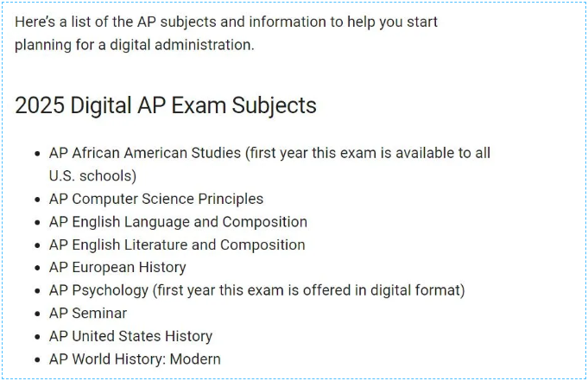
Task: Click the bullet beside AP Computer Science Principles
Action: click(x=37, y=200)
